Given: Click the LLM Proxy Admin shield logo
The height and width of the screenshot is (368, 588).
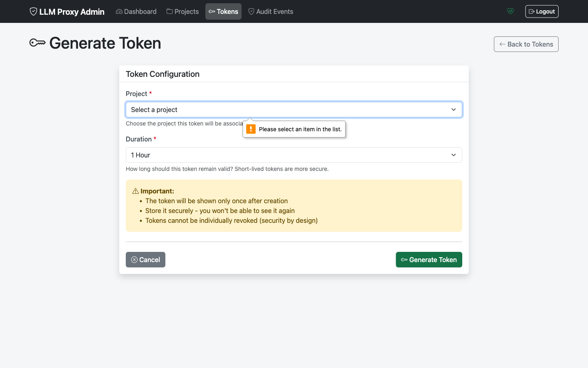Looking at the screenshot, I should click(33, 11).
